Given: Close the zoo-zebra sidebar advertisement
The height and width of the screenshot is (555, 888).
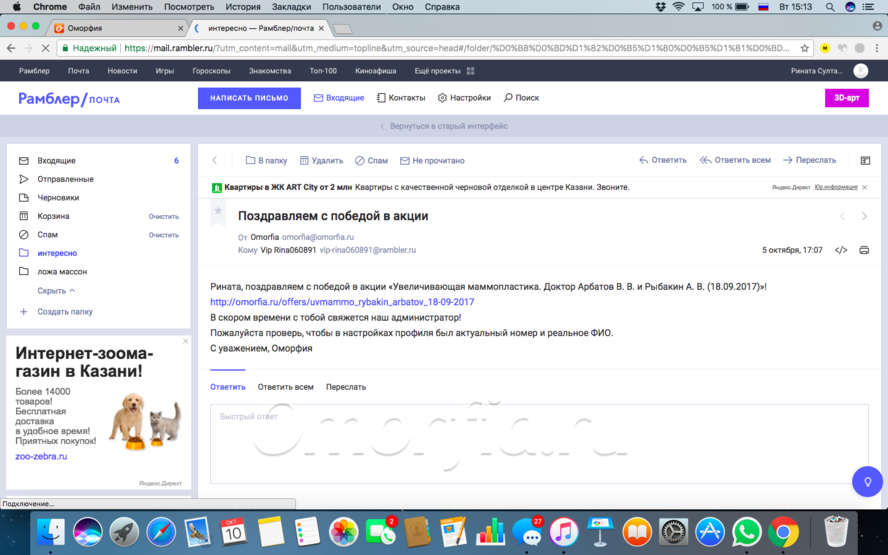Looking at the screenshot, I should click(185, 341).
